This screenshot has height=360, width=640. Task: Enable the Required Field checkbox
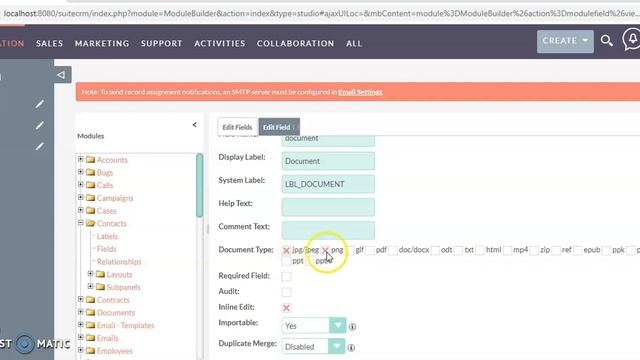(286, 277)
